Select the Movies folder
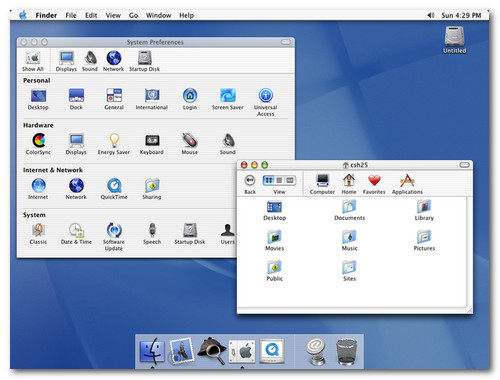 (x=275, y=241)
